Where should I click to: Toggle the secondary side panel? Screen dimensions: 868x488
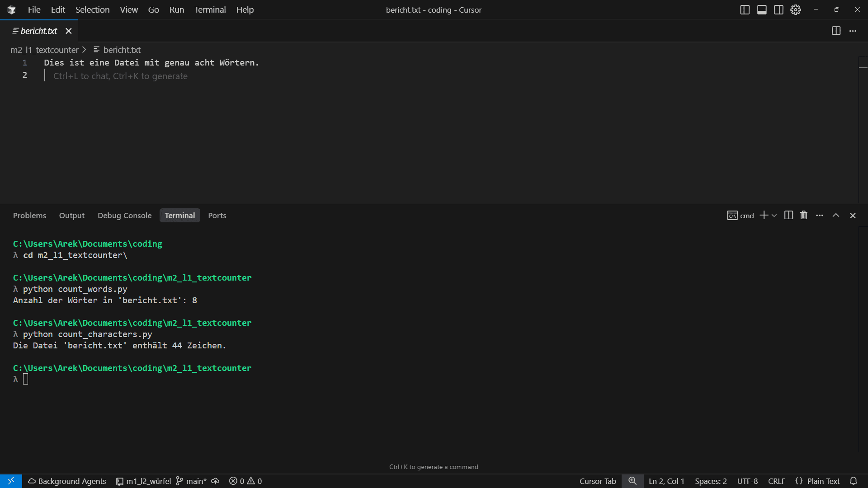pos(779,9)
